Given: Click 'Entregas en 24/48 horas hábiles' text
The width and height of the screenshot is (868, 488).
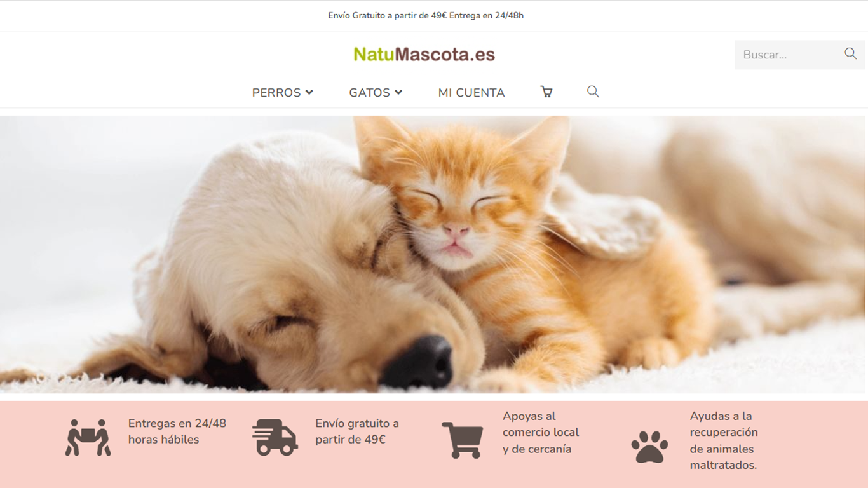Looking at the screenshot, I should click(177, 431).
